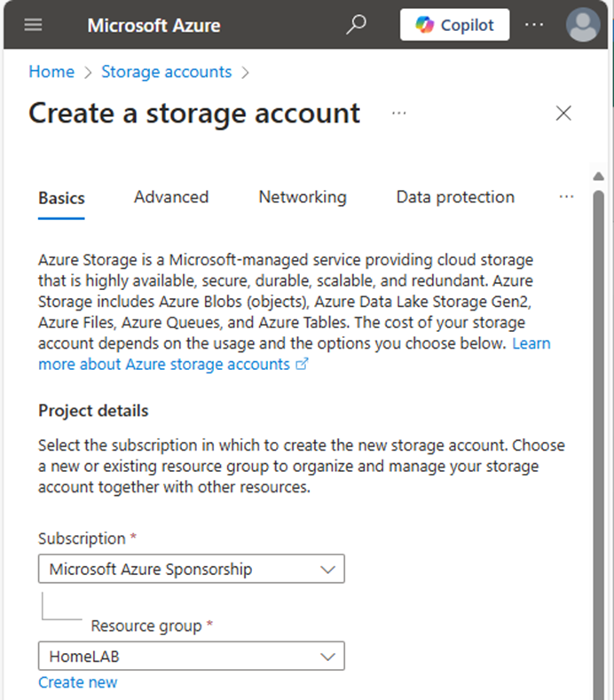Open the top bar more options ellipsis

pos(534,25)
